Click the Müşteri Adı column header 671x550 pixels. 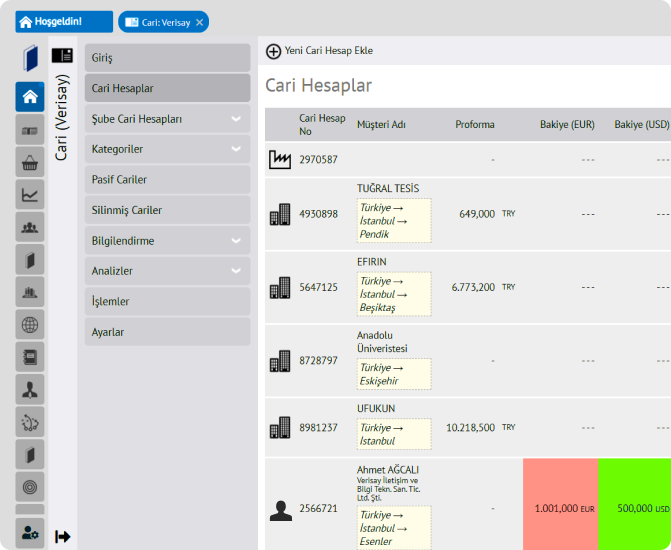(x=381, y=125)
